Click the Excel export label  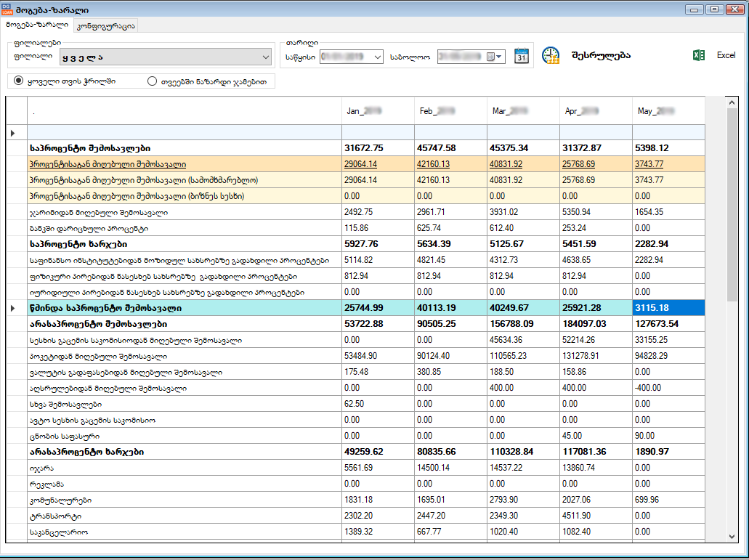pos(726,55)
